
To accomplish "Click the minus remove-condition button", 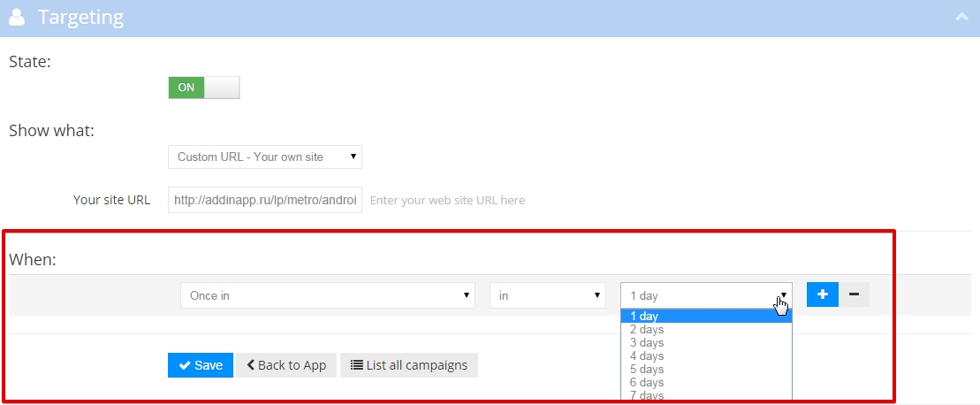I will tap(854, 294).
